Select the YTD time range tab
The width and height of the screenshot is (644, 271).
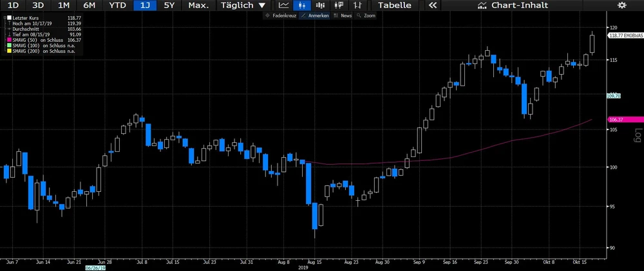[117, 5]
